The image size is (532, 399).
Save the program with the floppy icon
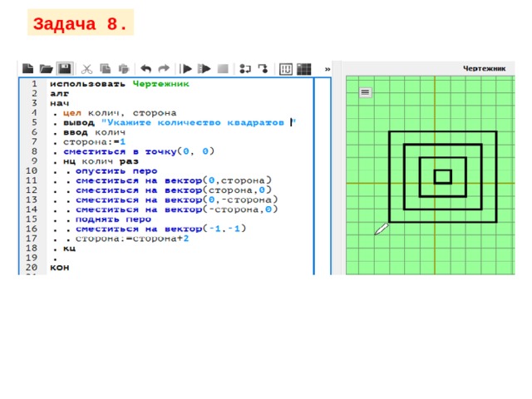tap(65, 68)
